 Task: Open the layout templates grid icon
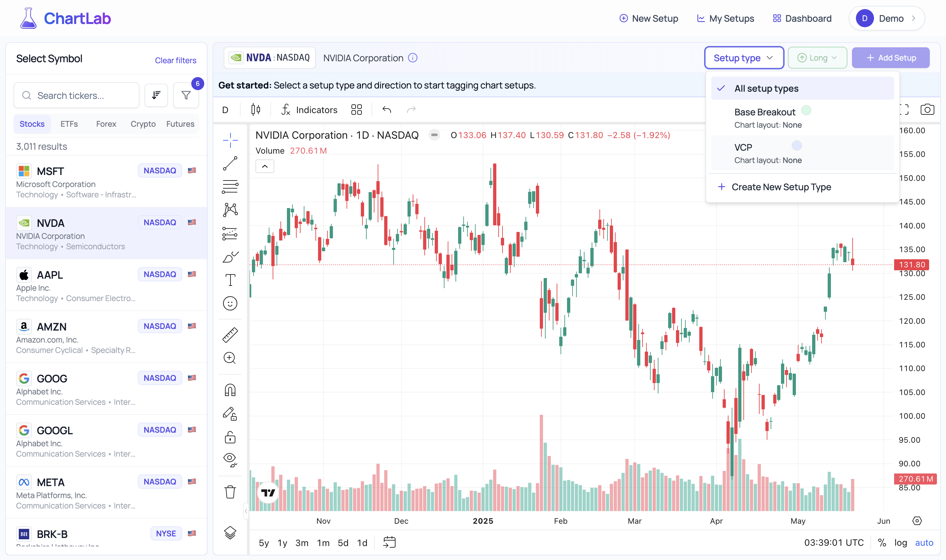(x=356, y=110)
